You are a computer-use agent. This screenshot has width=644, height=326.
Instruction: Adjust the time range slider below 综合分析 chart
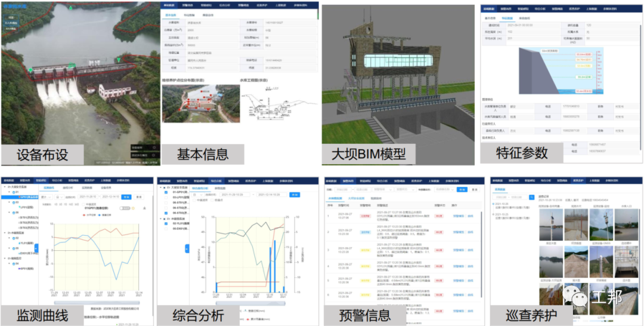pyautogui.click(x=250, y=303)
